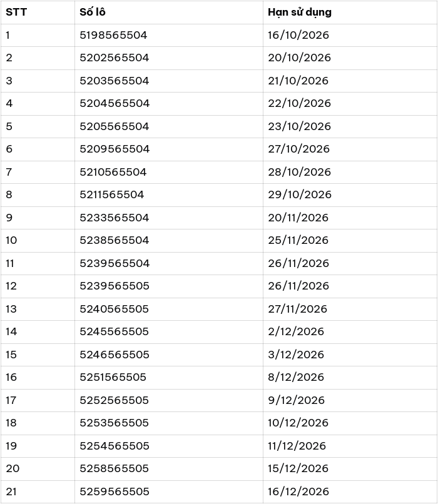Image resolution: width=438 pixels, height=504 pixels.
Task: Click the row number 10 cell
Action: click(x=11, y=240)
